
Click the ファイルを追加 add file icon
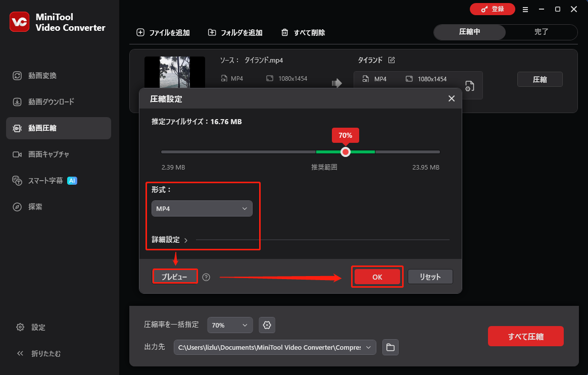click(x=140, y=32)
